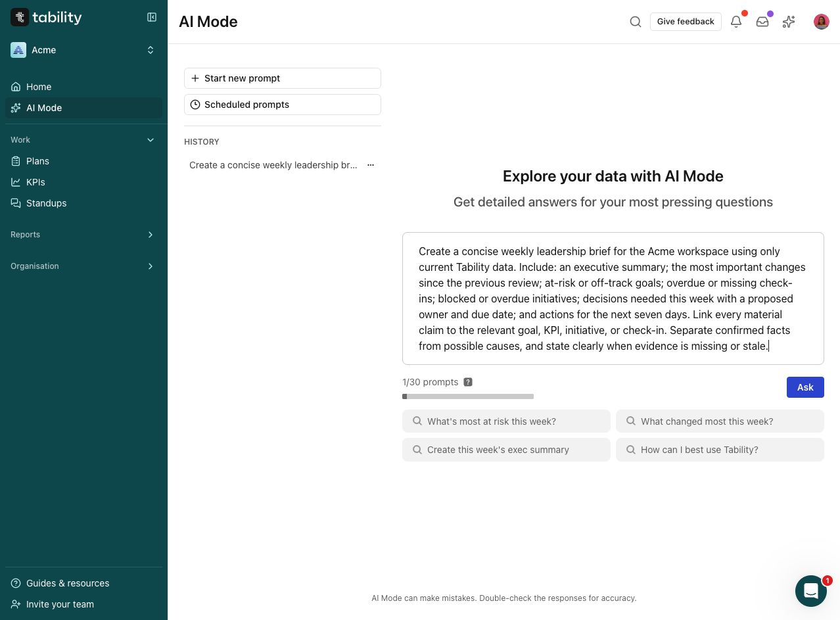Click Give feedback button
Screen dimensions: 840x620
686,22
